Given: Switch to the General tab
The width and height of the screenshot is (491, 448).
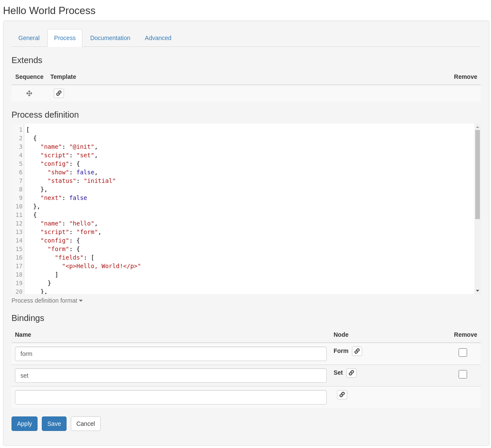Looking at the screenshot, I should (x=29, y=38).
